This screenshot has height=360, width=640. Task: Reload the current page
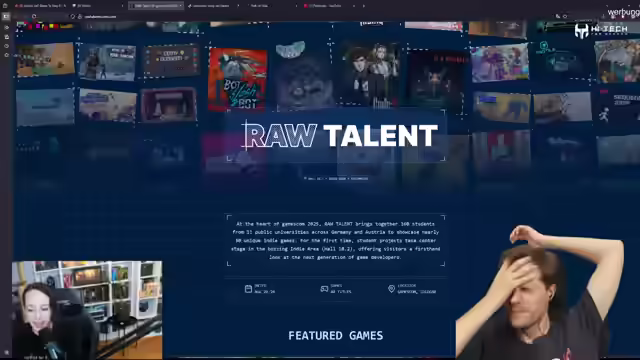click(x=34, y=16)
